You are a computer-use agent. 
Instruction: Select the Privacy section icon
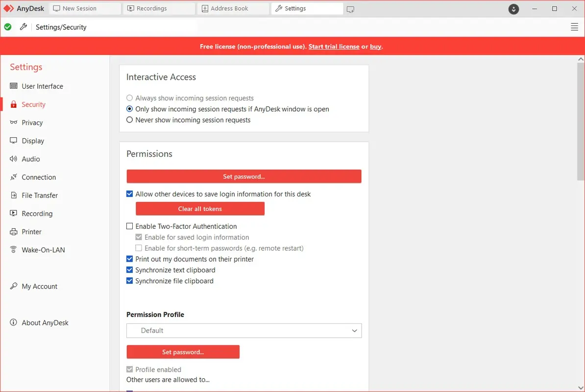coord(12,122)
